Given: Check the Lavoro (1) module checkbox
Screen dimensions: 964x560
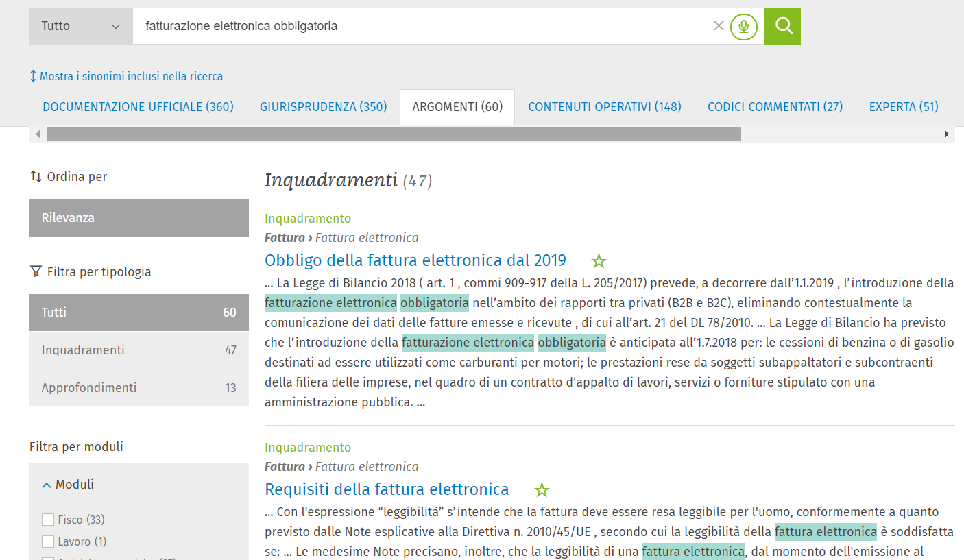Looking at the screenshot, I should click(48, 541).
